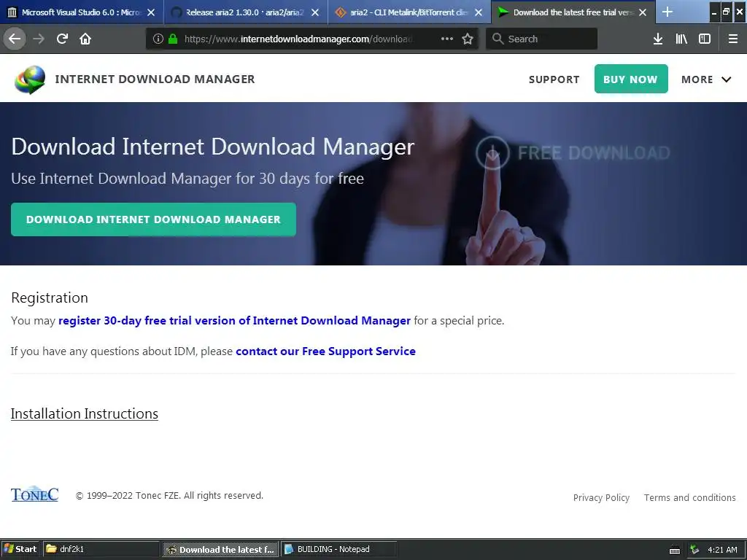This screenshot has width=747, height=560.
Task: Open the browser home page
Action: point(85,39)
